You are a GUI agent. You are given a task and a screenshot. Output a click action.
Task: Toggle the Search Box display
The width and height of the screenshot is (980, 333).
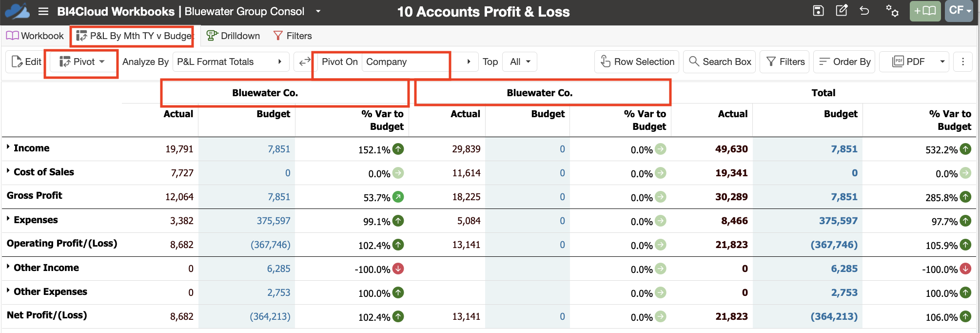coord(720,62)
